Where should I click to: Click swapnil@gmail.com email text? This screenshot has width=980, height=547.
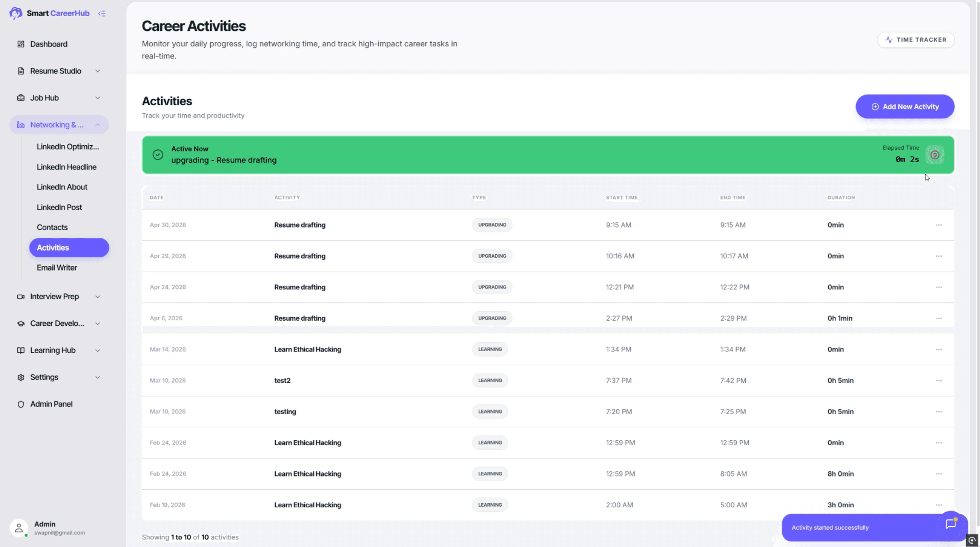(x=60, y=533)
